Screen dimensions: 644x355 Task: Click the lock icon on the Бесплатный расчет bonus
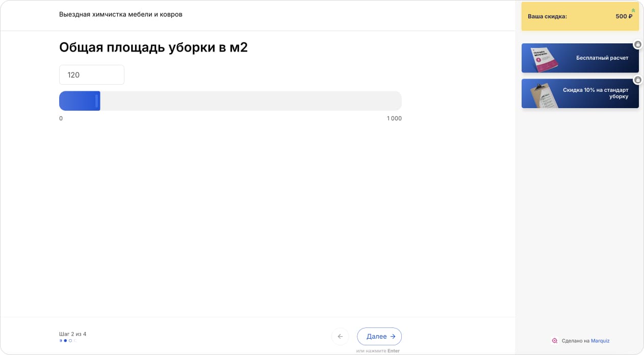[637, 44]
